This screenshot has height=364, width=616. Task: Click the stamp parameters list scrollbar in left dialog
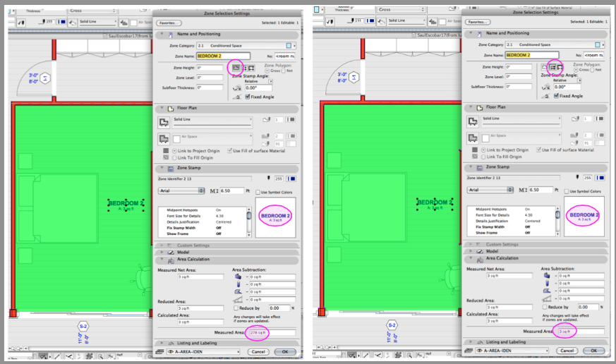coord(248,222)
